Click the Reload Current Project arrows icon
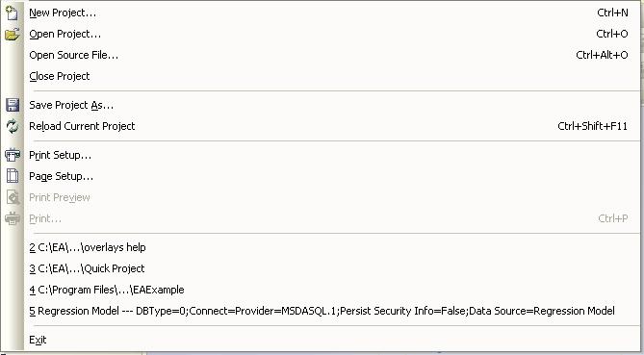644x355 pixels. click(12, 126)
